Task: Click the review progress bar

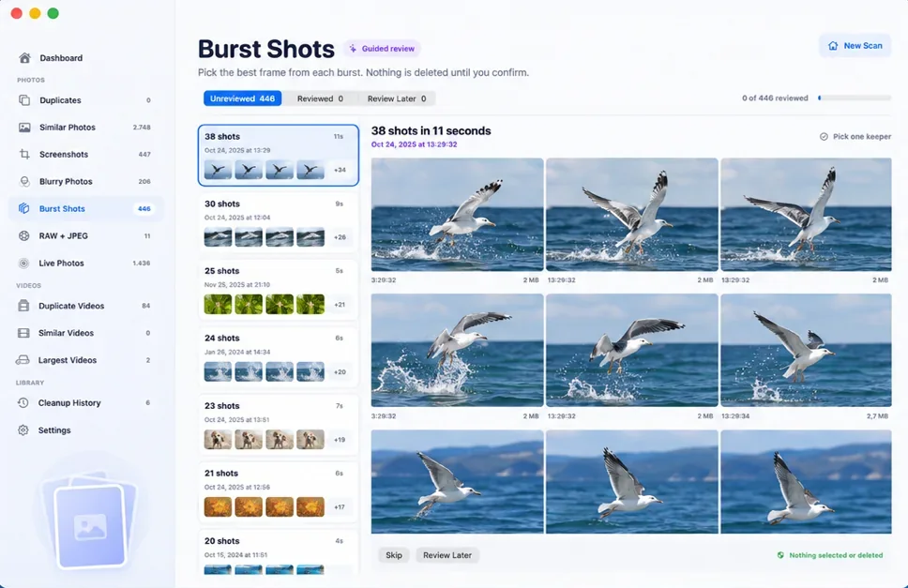Action: coord(855,98)
